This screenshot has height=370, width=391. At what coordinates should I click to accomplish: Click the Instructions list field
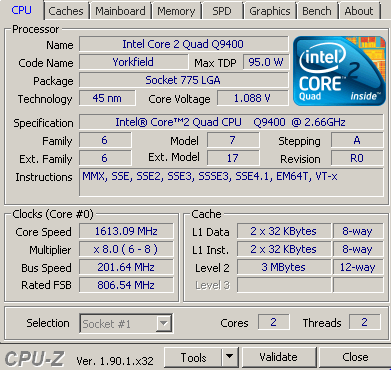(231, 182)
